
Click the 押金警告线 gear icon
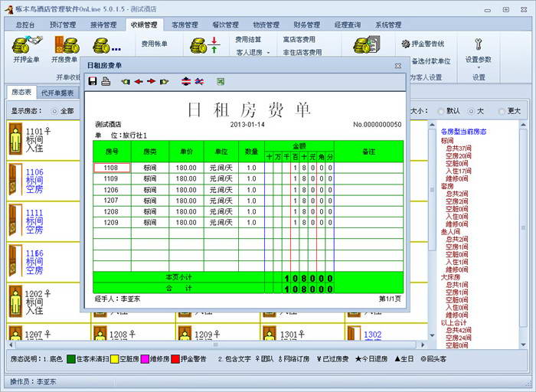[405, 44]
